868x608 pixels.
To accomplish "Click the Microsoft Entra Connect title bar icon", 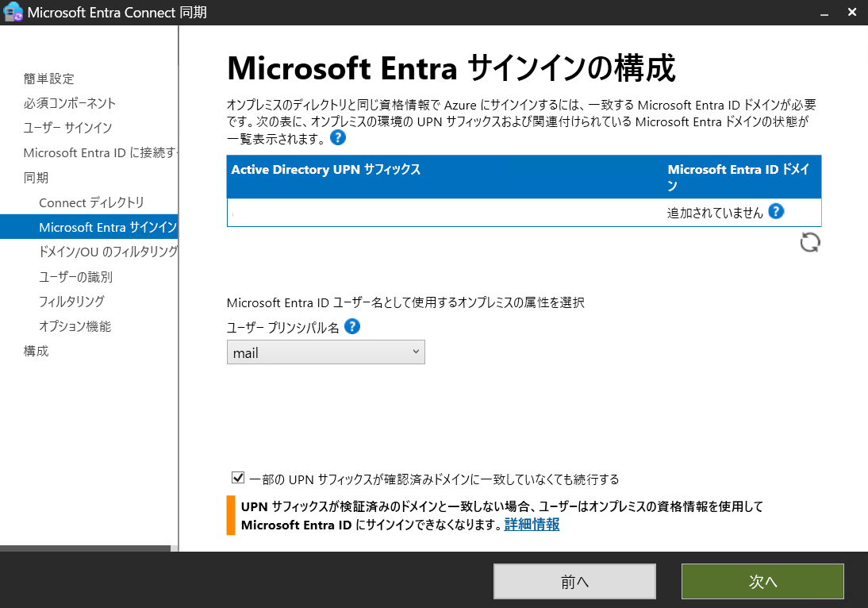I will coord(13,12).
